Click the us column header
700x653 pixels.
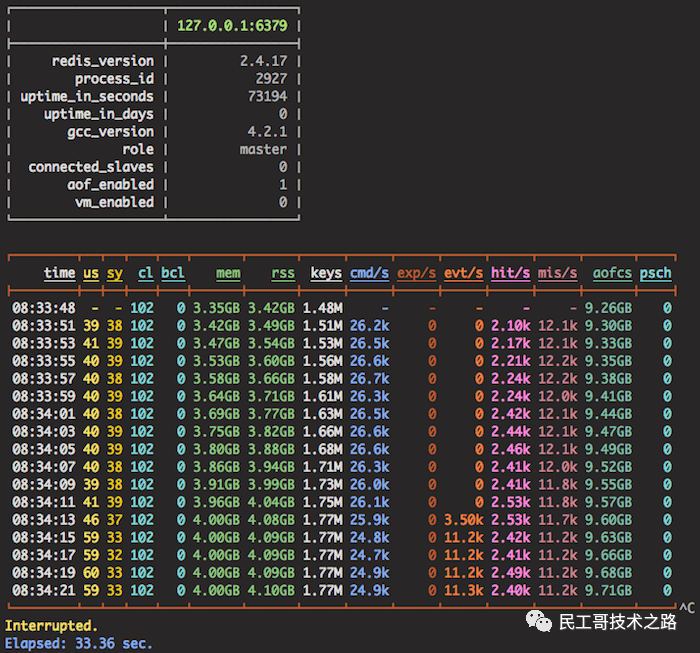pyautogui.click(x=91, y=273)
